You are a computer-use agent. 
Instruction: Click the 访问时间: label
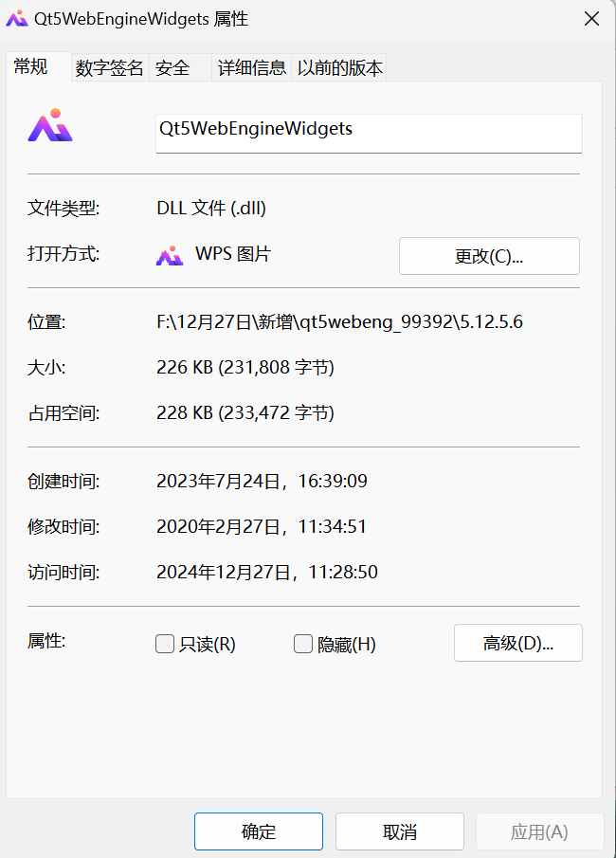click(63, 573)
